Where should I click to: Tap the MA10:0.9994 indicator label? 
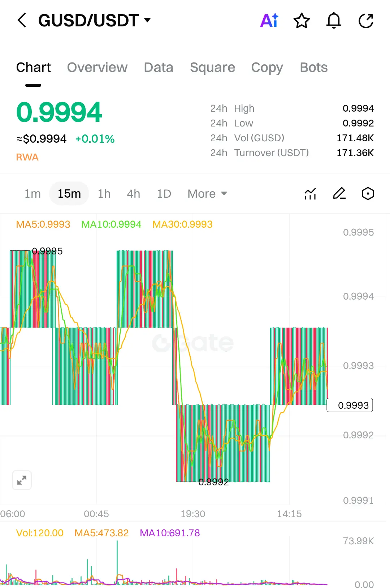[111, 224]
